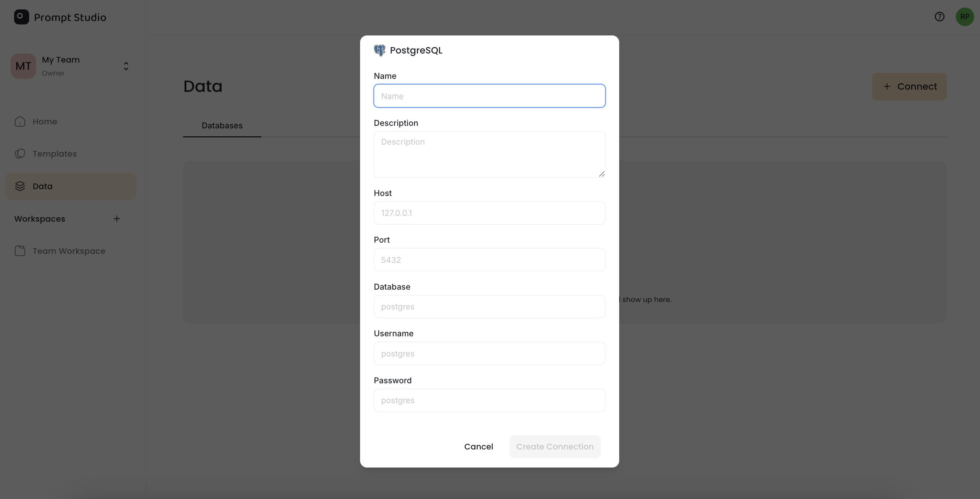Focus the Name input field
Screen dimensions: 980x499
click(489, 96)
